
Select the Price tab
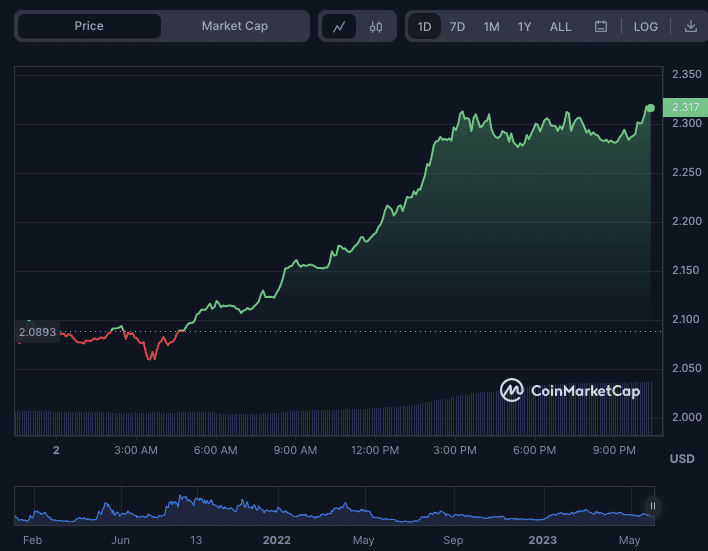[x=89, y=26]
